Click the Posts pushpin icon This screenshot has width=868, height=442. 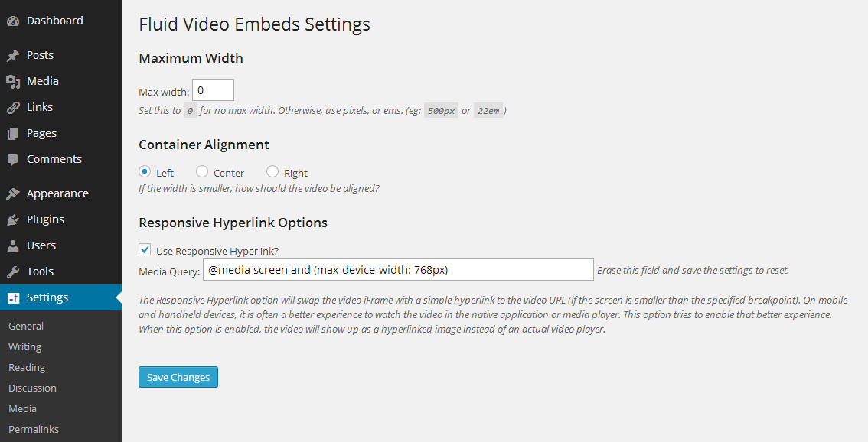pyautogui.click(x=13, y=56)
